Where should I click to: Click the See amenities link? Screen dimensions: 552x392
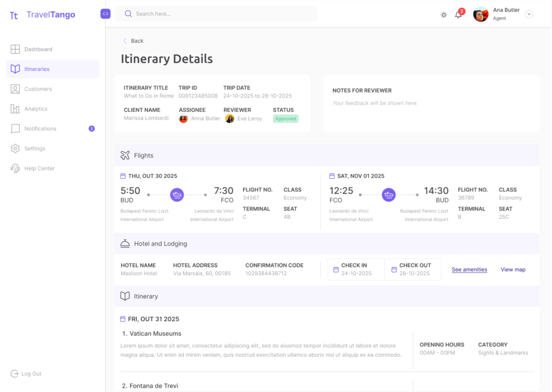pyautogui.click(x=469, y=270)
